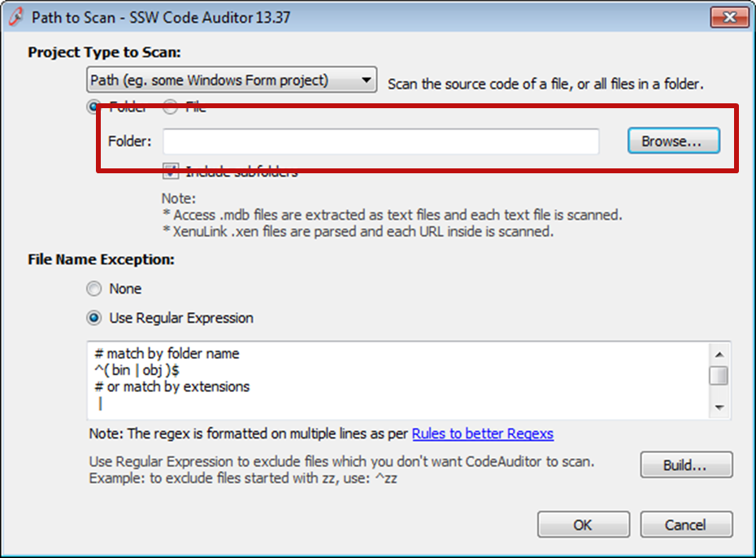Open the Rules to better Regexs link
The width and height of the screenshot is (756, 558).
click(x=483, y=434)
